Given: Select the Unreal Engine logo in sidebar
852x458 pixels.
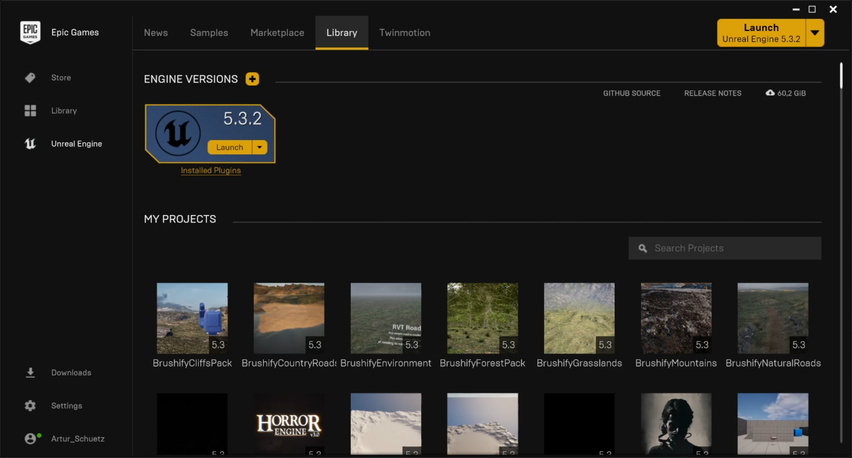Looking at the screenshot, I should point(30,143).
